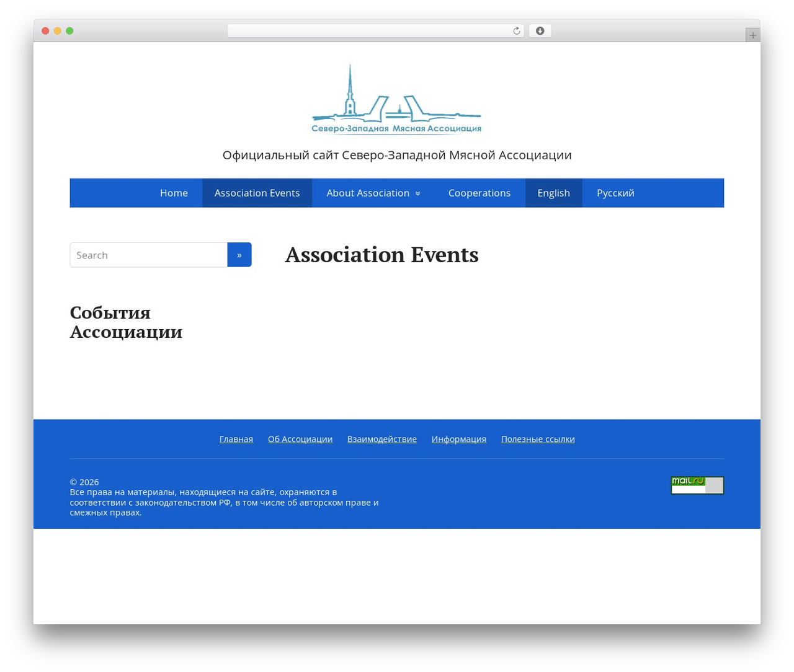Open the Полезные ссылки footer link
Screen dimensions: 794x672
tap(538, 439)
